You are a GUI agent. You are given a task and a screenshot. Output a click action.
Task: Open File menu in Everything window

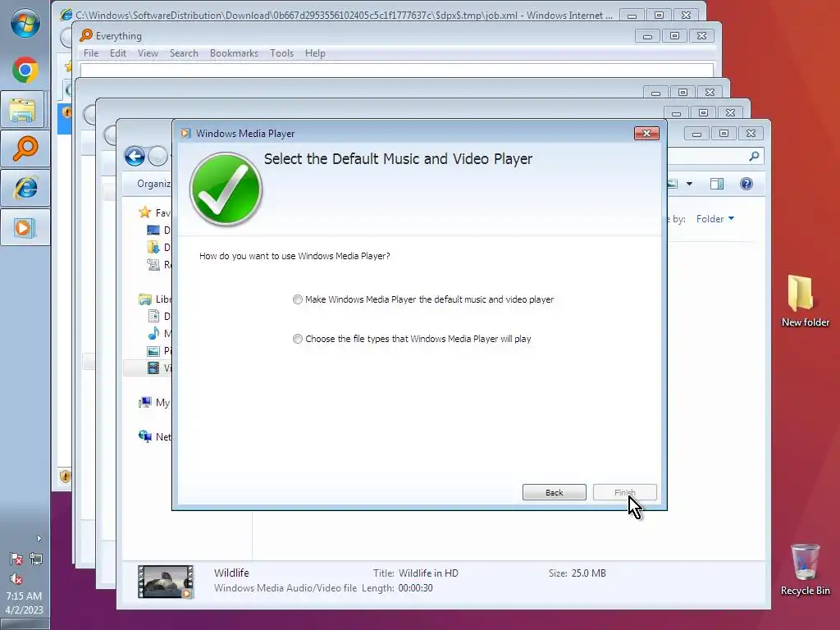point(91,53)
